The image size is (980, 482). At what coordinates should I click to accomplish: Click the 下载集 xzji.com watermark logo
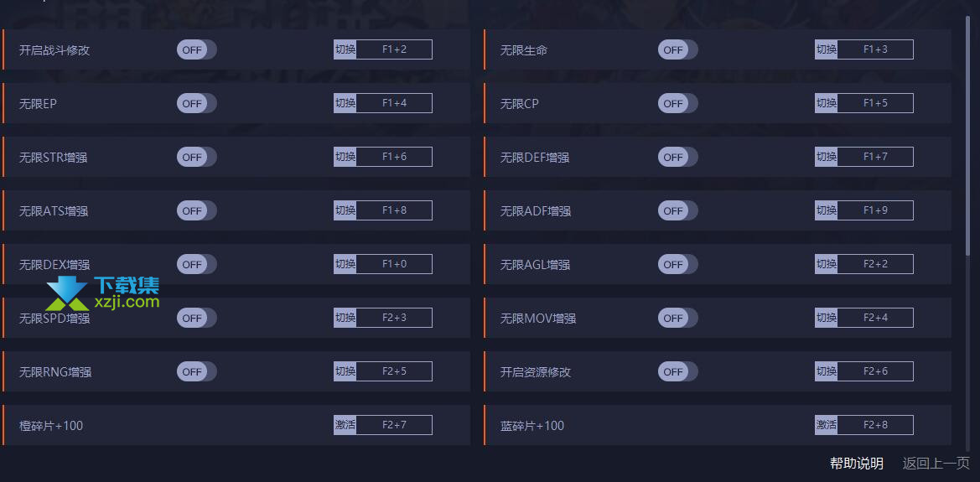(x=103, y=294)
